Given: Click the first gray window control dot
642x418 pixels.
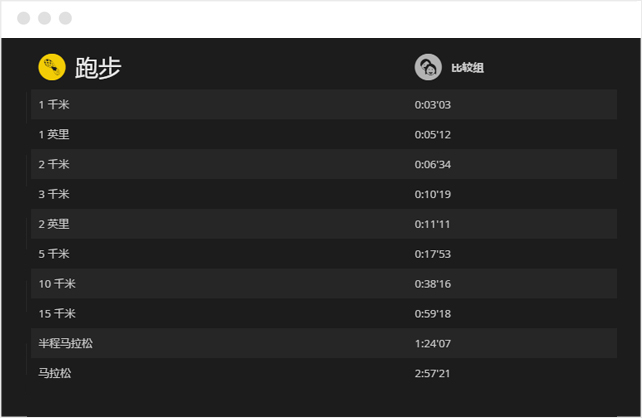Looking at the screenshot, I should point(23,18).
